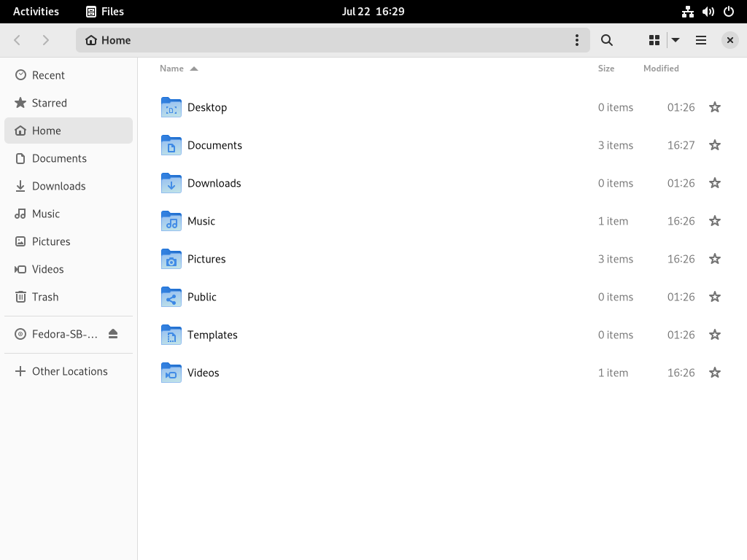Open Music in the sidebar
This screenshot has width=747, height=560.
tap(69, 214)
